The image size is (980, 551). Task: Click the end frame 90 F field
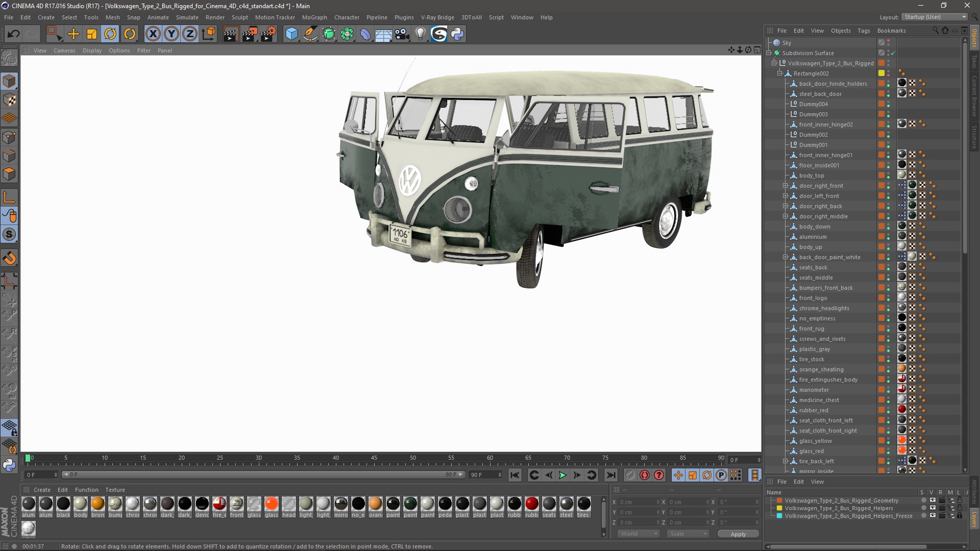pyautogui.click(x=485, y=475)
